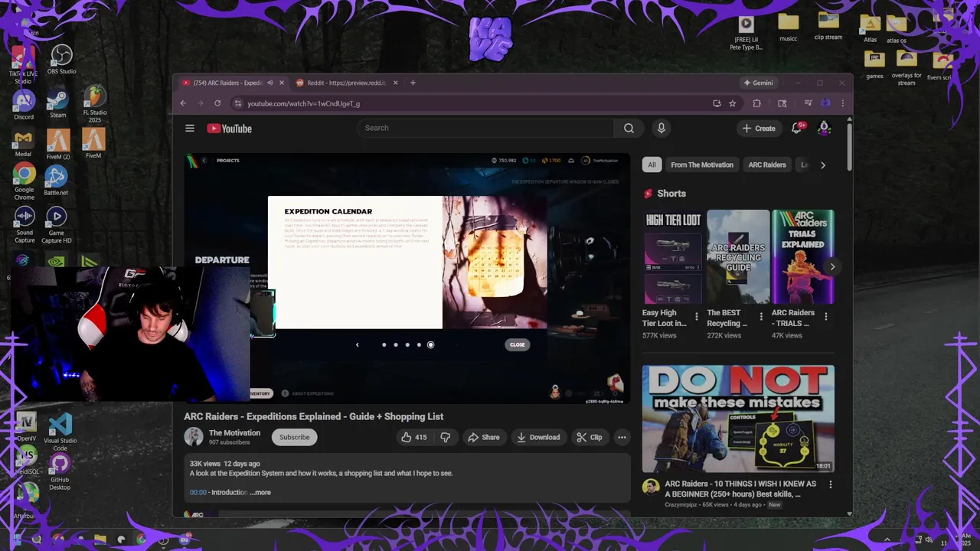Image resolution: width=980 pixels, height=551 pixels.
Task: Open the DO NOT make these mistakes thumbnail
Action: tap(738, 419)
